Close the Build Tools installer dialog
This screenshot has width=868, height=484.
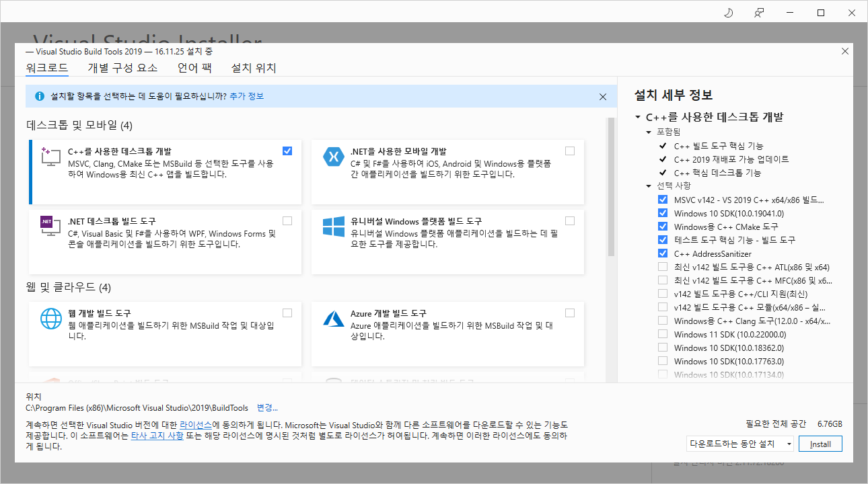845,51
